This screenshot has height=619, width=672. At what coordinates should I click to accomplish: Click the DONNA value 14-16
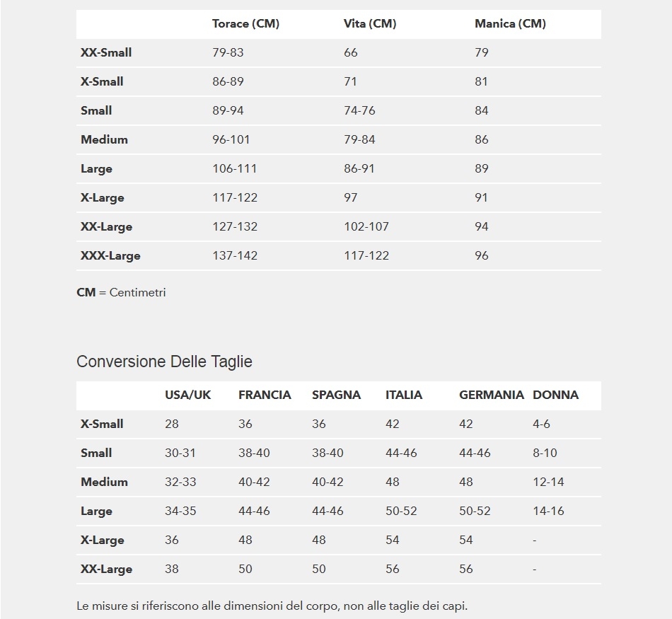548,511
